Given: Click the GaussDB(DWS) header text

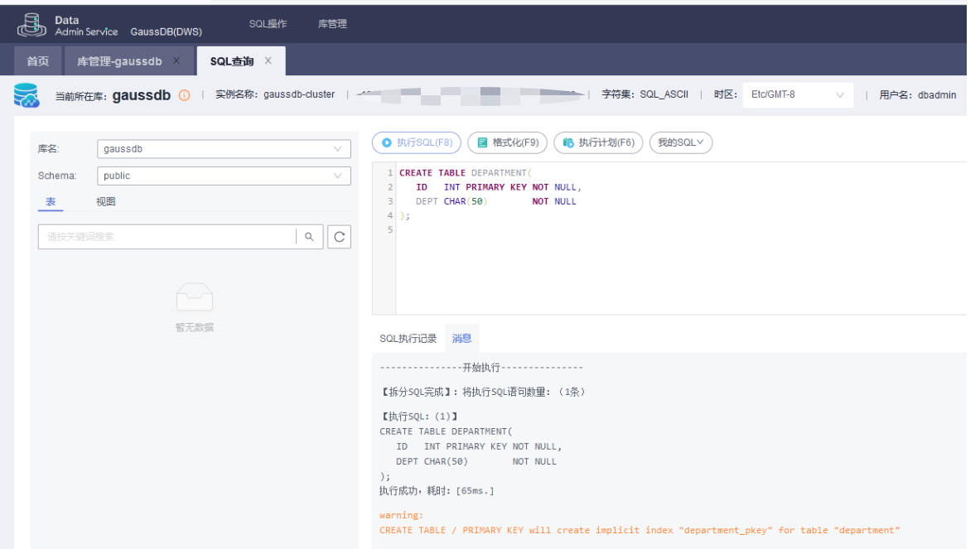Looking at the screenshot, I should [x=167, y=31].
